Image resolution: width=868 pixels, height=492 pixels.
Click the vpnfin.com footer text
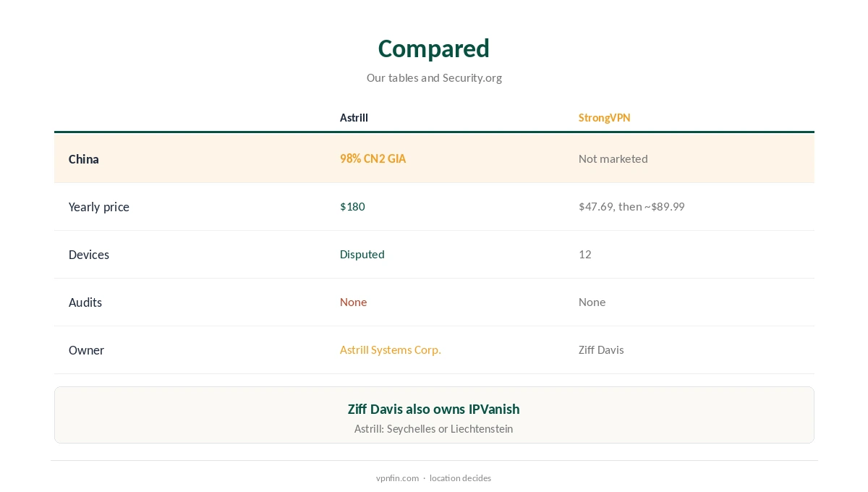coord(397,478)
